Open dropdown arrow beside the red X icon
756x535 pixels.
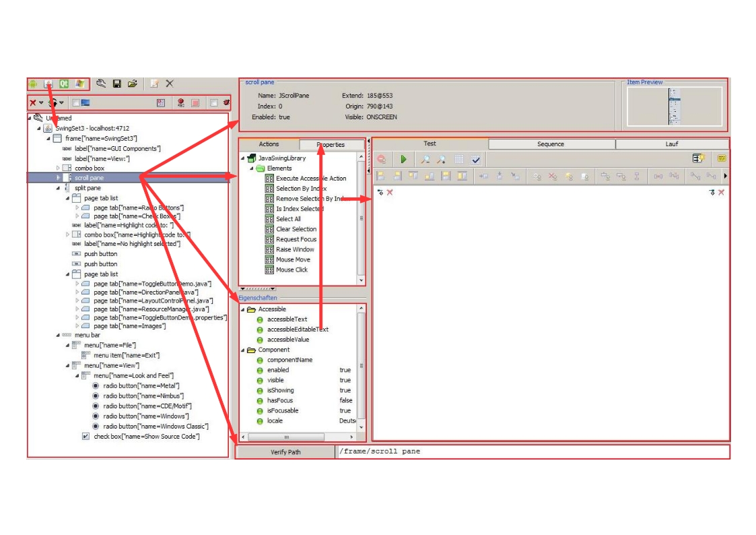click(41, 103)
